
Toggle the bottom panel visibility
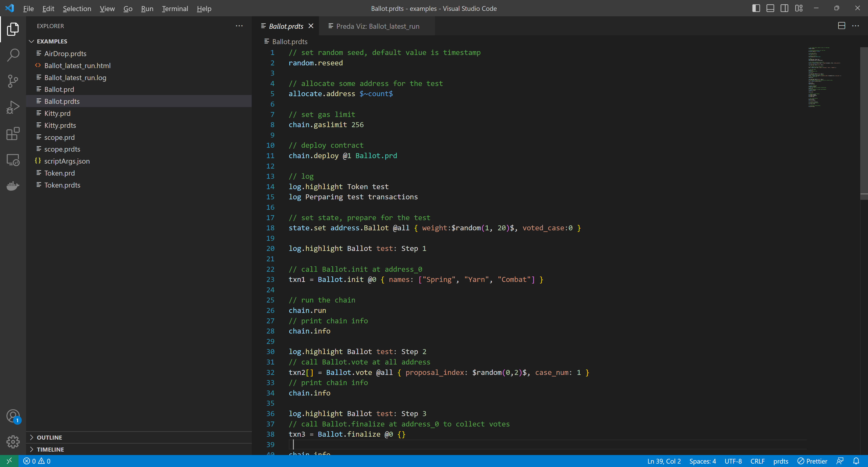coord(770,8)
